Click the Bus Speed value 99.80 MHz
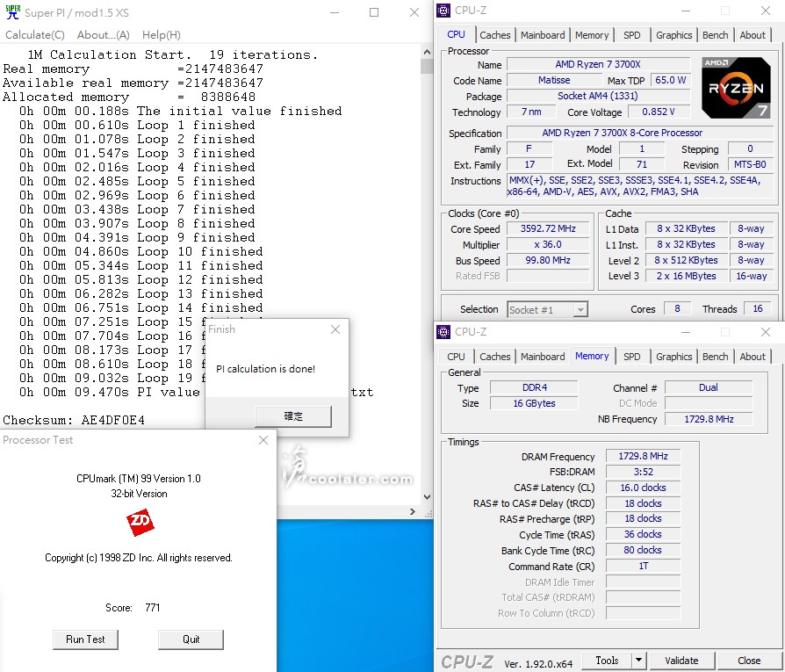The width and height of the screenshot is (785, 672). click(548, 260)
